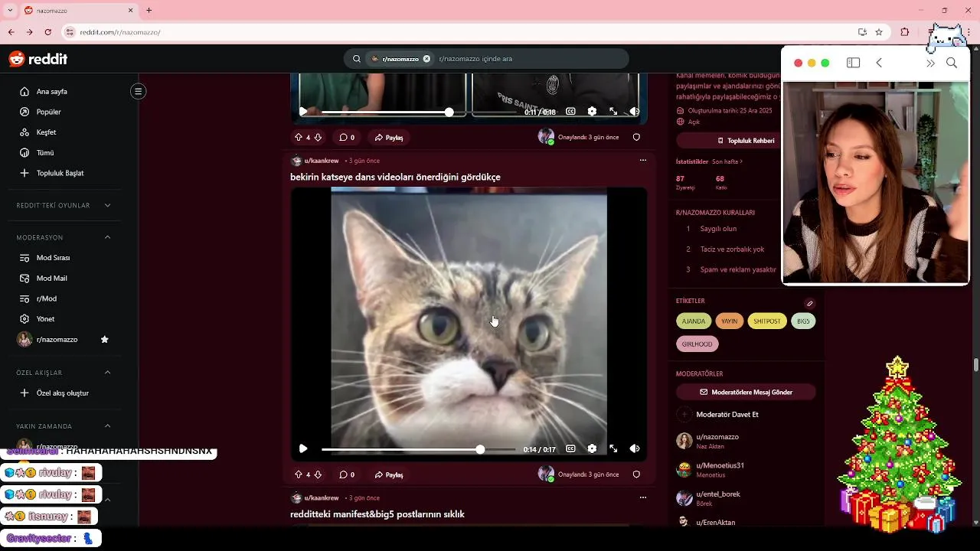Open r/Mod in the moderation section

point(46,298)
